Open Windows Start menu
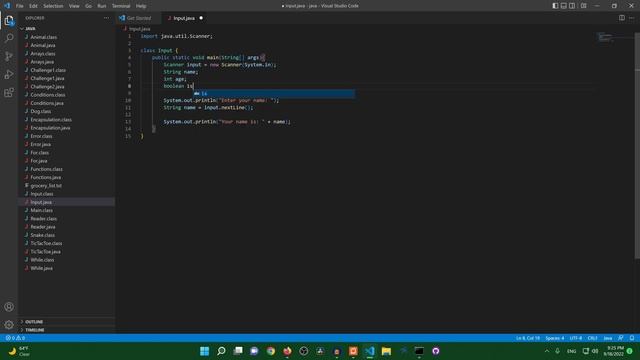Image resolution: width=640 pixels, height=360 pixels. (204, 351)
